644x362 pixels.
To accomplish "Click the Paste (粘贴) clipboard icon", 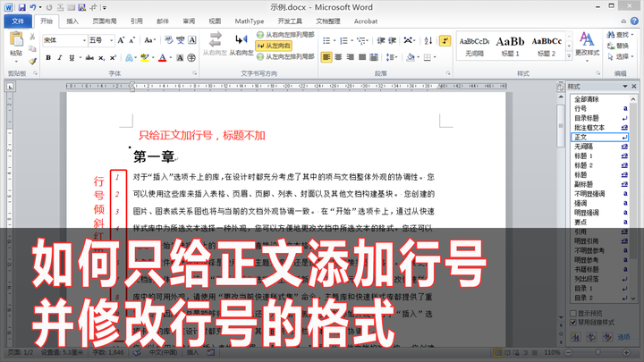I will 16,39.
